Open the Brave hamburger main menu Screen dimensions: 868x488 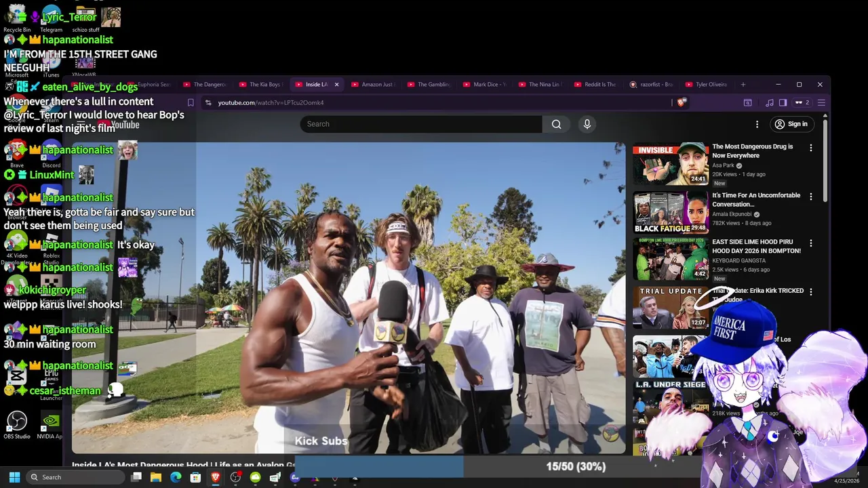tap(821, 103)
